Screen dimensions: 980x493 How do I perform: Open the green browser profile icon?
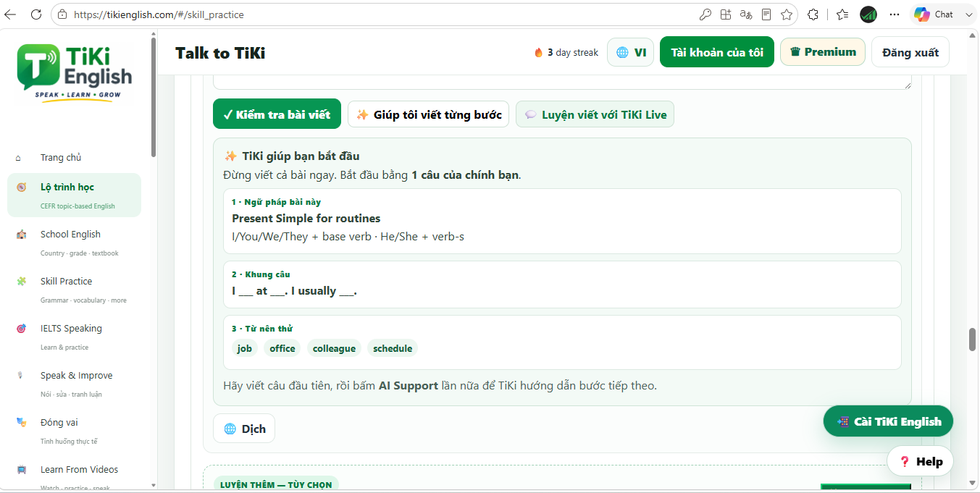868,14
